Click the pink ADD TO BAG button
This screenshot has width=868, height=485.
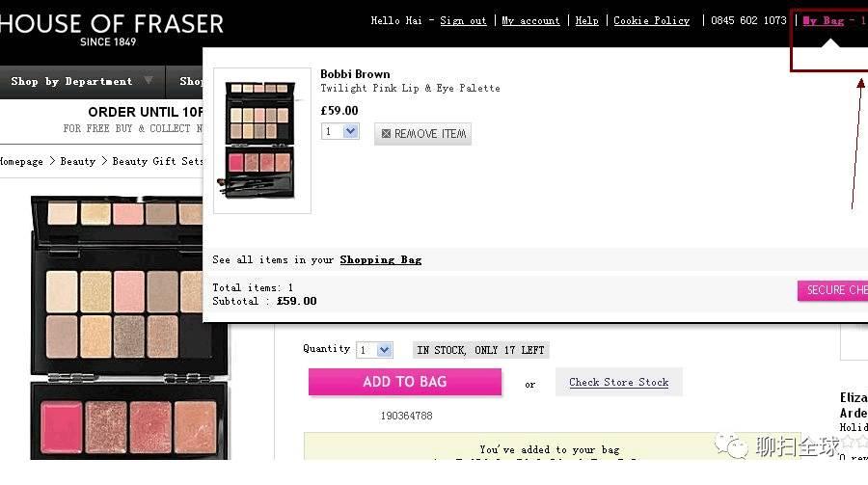coord(405,382)
